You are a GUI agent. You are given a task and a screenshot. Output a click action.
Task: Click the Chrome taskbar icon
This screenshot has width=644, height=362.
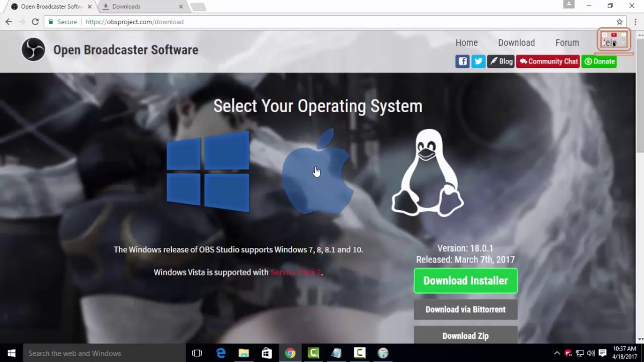pyautogui.click(x=290, y=353)
